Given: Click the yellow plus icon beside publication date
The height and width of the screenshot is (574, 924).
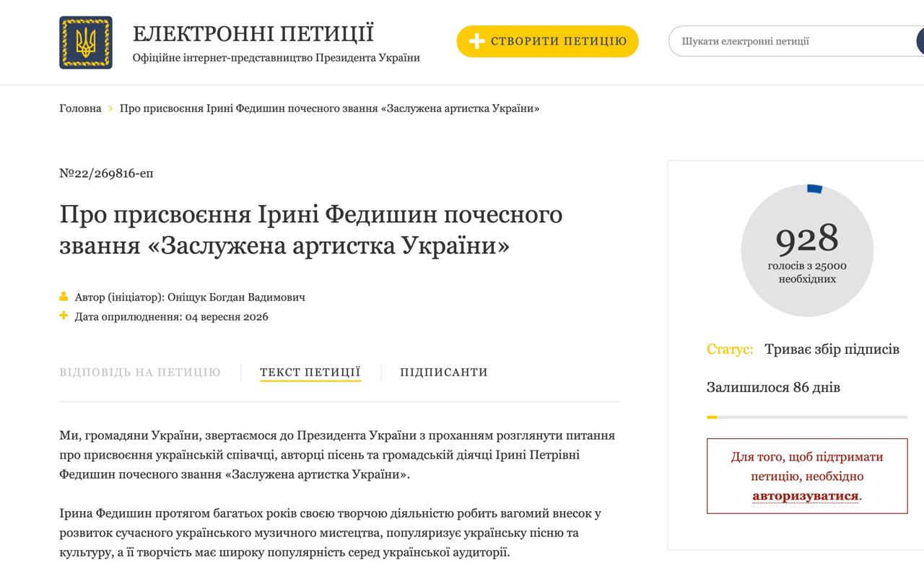Looking at the screenshot, I should [x=64, y=316].
